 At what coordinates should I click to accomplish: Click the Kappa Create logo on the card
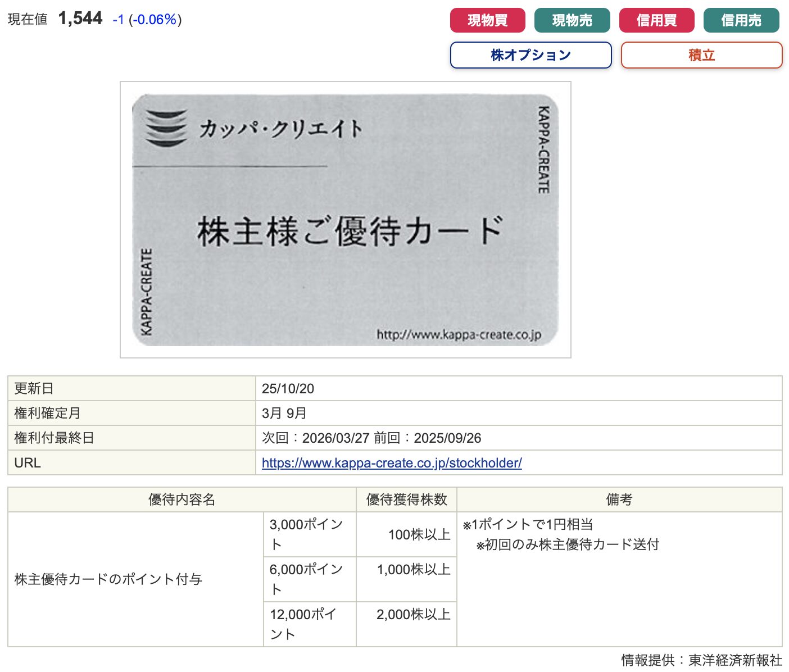(166, 128)
